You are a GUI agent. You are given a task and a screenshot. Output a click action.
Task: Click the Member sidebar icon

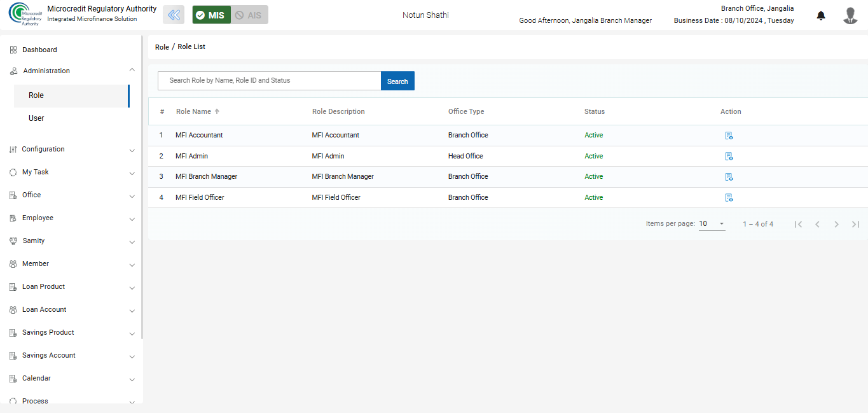click(13, 264)
